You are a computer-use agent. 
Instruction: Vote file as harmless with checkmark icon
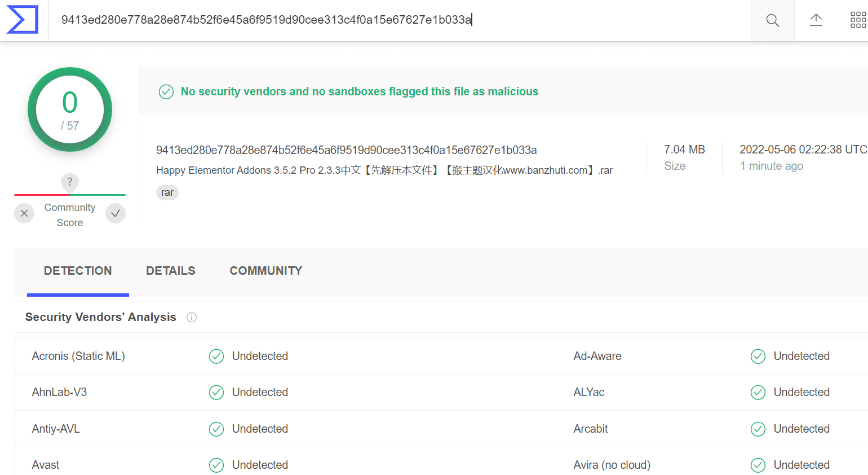[116, 213]
